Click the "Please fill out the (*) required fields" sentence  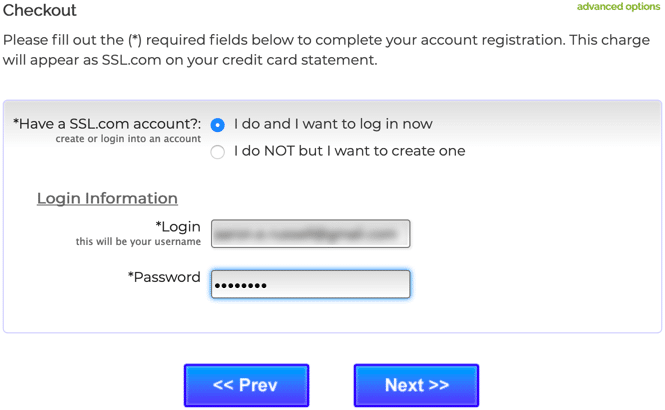point(326,40)
